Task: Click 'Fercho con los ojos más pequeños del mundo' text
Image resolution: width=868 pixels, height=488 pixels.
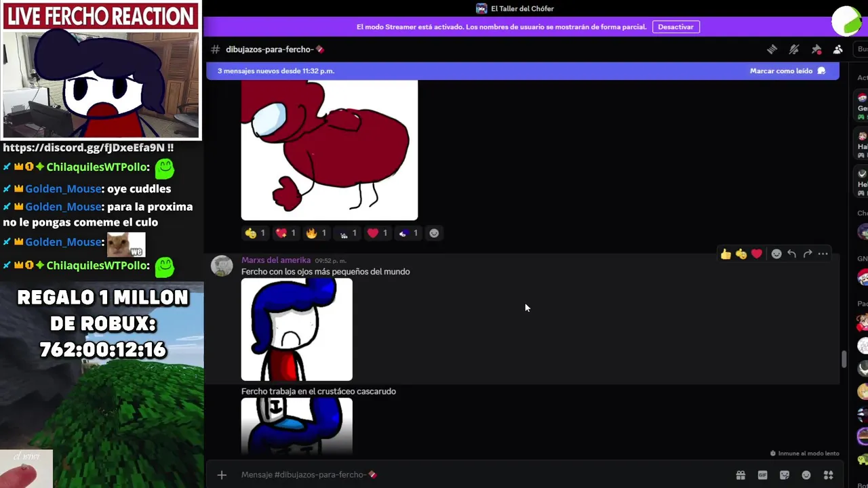Action: click(325, 272)
